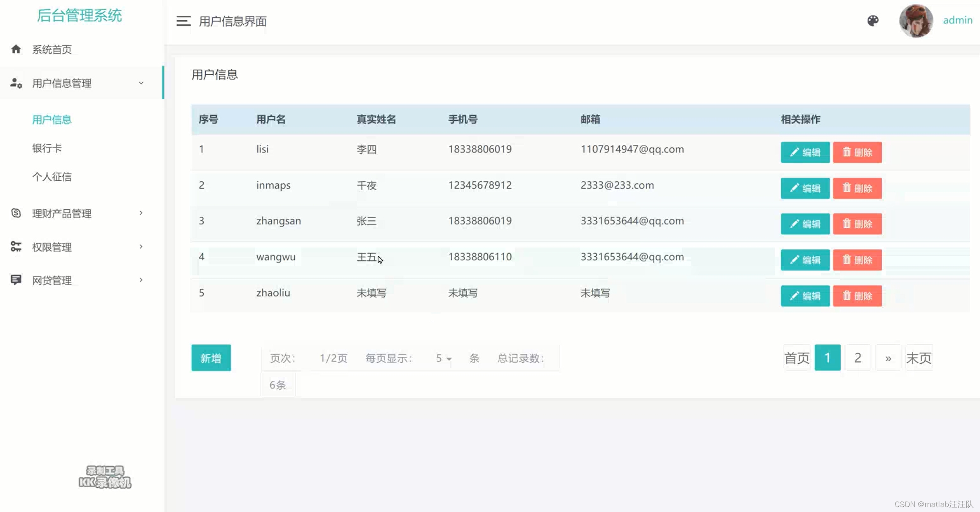Collapse the 用户信息管理 chevron
This screenshot has width=980, height=512.
tap(141, 83)
